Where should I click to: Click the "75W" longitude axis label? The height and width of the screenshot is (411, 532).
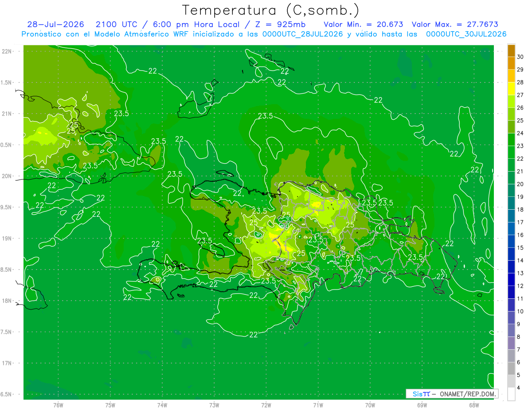coord(110,405)
